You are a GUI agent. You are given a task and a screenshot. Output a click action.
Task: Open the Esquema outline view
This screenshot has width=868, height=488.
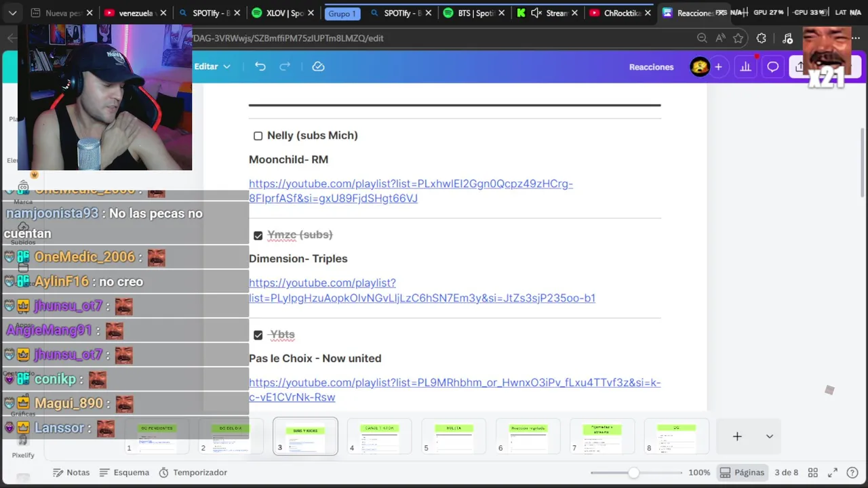[124, 472]
